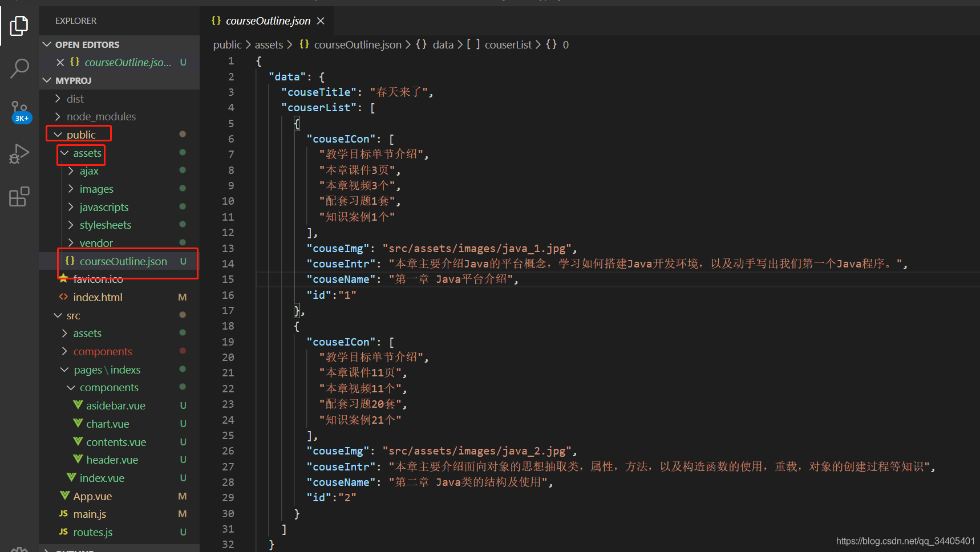Click JS icon beside main.js
Image resolution: width=980 pixels, height=552 pixels.
tap(64, 514)
